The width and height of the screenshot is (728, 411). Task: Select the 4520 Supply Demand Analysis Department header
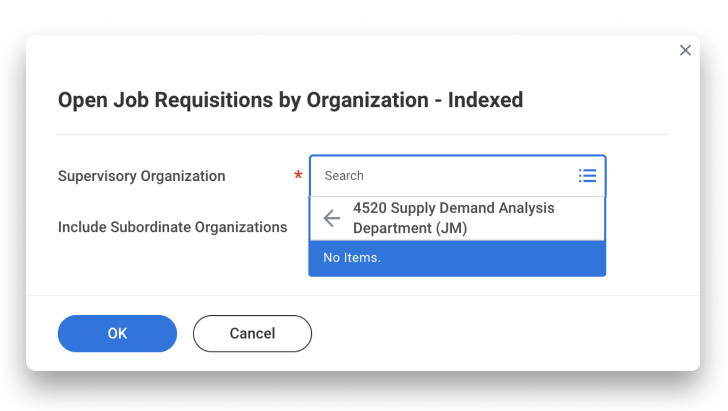tap(453, 218)
